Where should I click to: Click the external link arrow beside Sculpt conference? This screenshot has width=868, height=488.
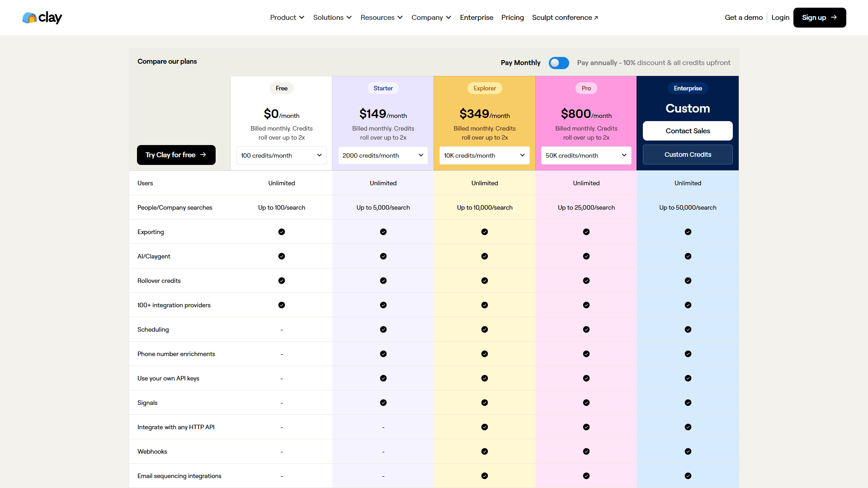tap(595, 17)
